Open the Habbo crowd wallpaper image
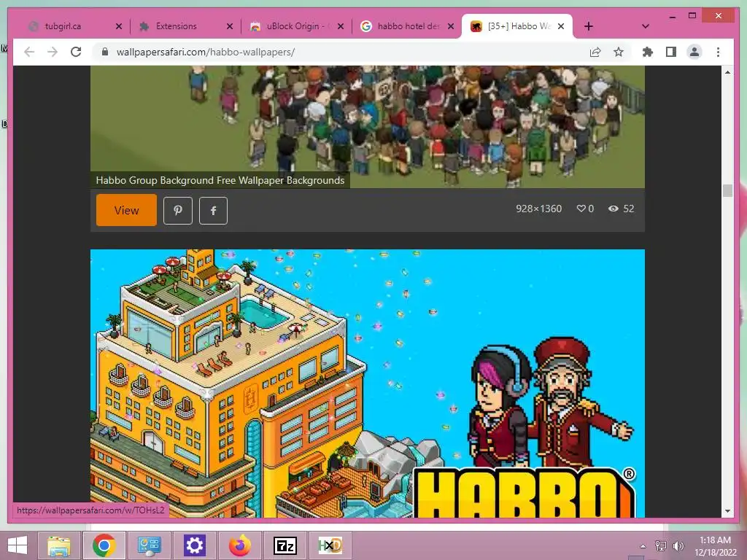 point(368,127)
